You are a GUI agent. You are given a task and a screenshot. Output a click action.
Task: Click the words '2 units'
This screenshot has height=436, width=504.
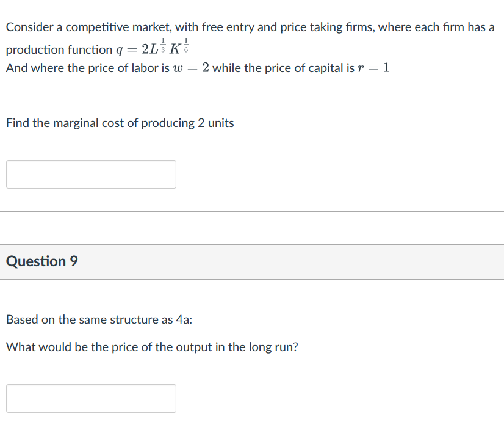point(215,123)
